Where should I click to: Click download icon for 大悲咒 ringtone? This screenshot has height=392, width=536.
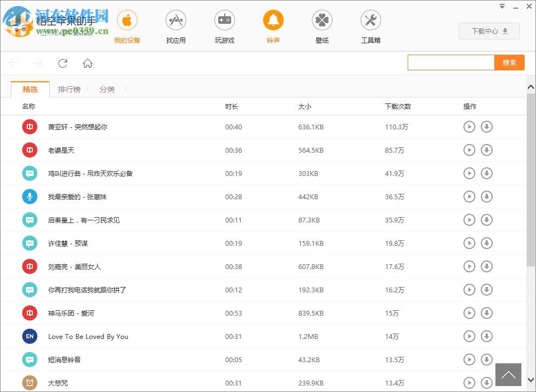[487, 383]
